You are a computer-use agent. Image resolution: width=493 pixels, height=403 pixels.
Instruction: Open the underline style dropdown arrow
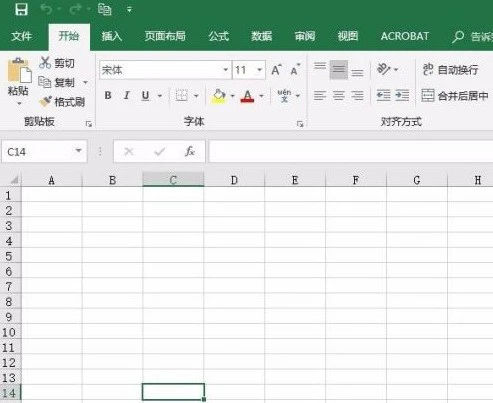coord(160,96)
